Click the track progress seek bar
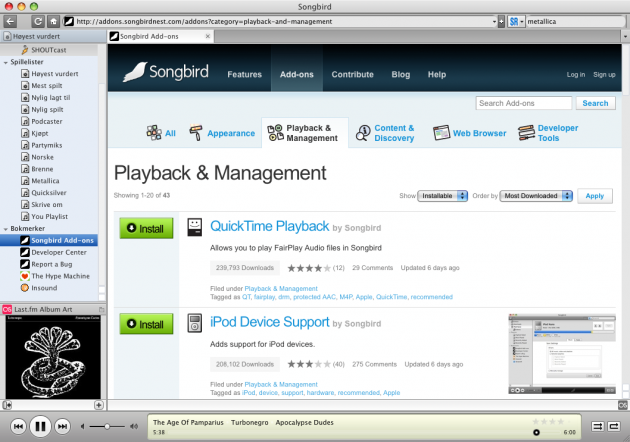630x442 pixels. coord(547,432)
